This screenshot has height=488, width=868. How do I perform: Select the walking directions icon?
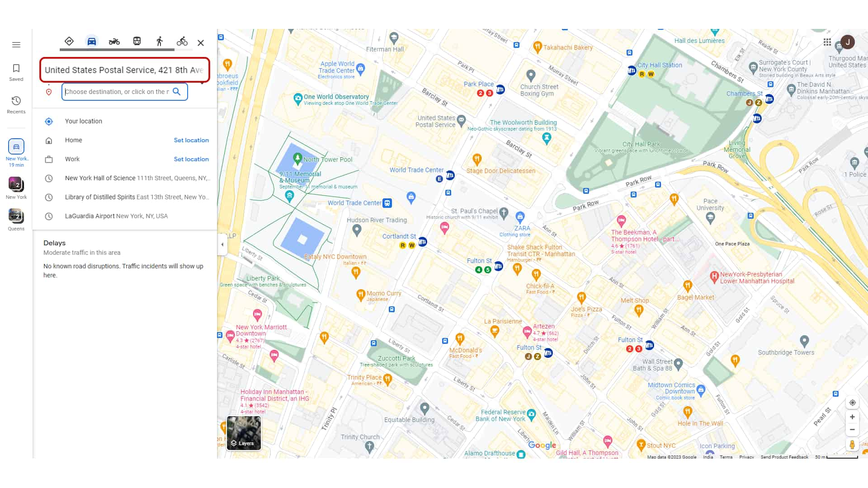click(x=159, y=42)
